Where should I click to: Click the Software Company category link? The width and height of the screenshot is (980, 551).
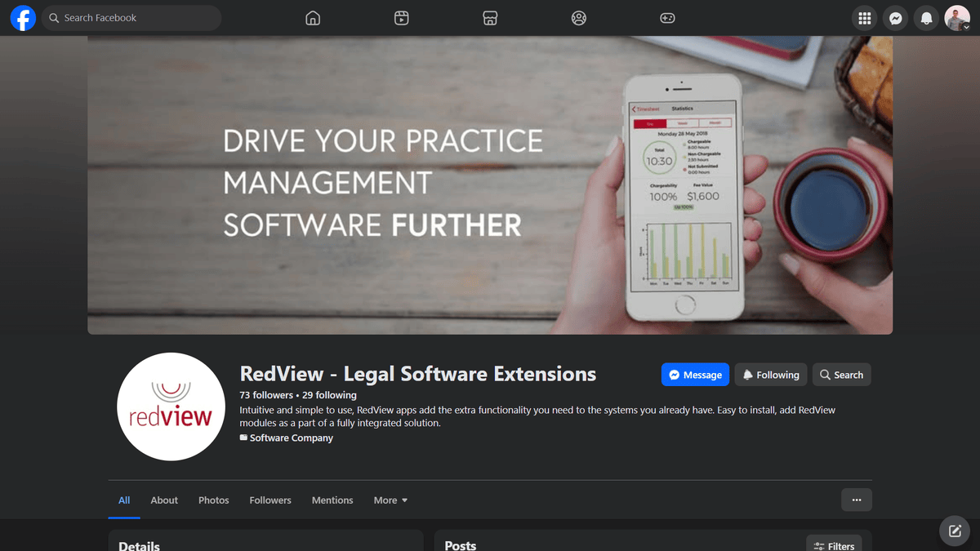(292, 438)
